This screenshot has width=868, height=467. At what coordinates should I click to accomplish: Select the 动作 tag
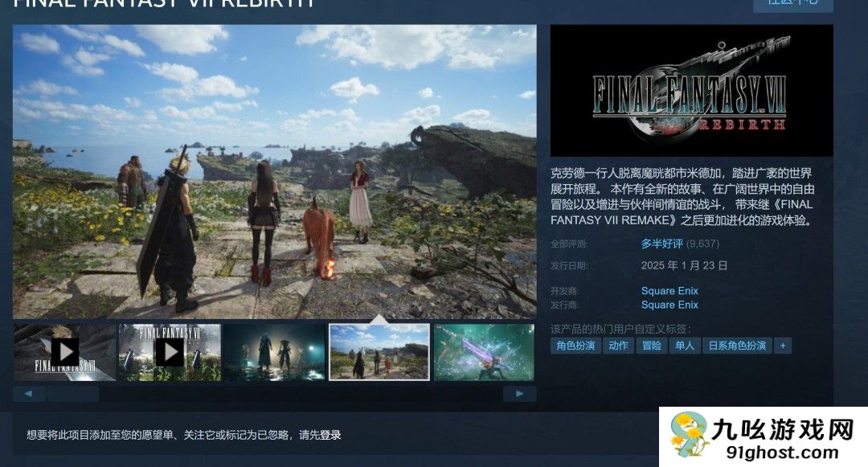(617, 345)
